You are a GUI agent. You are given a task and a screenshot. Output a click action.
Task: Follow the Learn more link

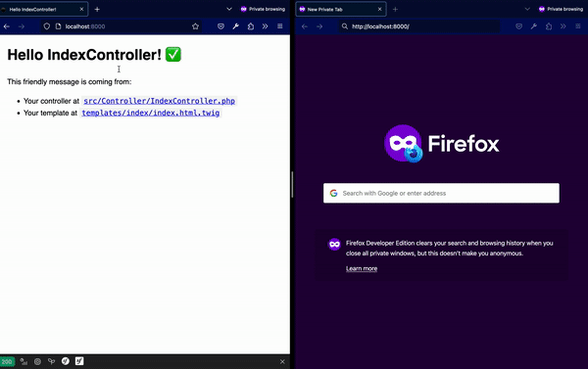[x=362, y=268]
